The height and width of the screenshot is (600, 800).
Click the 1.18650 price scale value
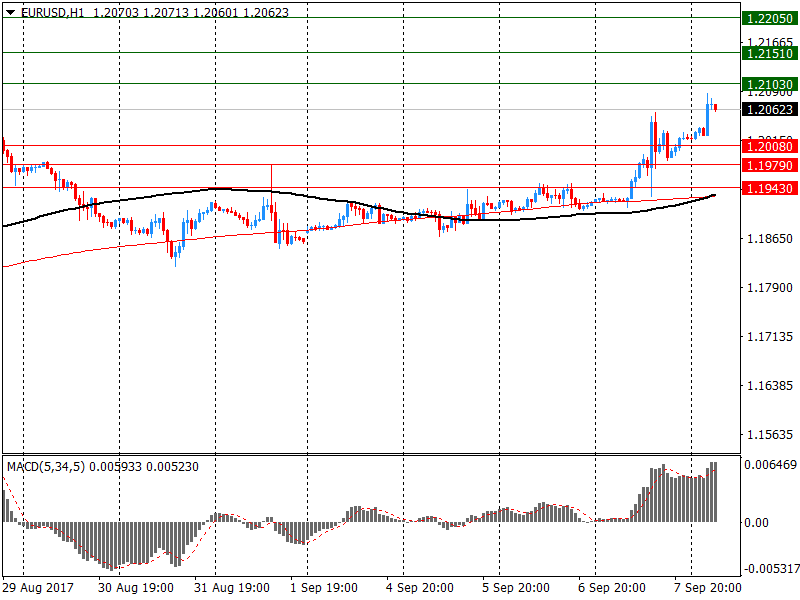click(770, 239)
